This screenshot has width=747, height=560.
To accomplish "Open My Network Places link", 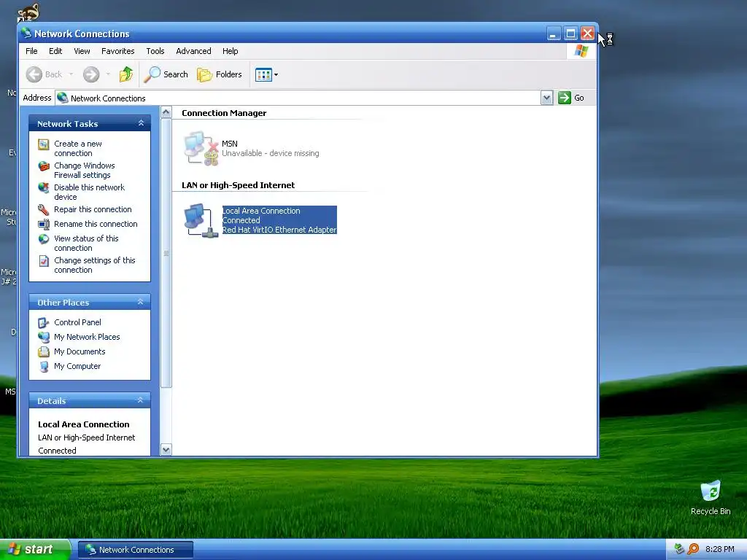I will (87, 337).
